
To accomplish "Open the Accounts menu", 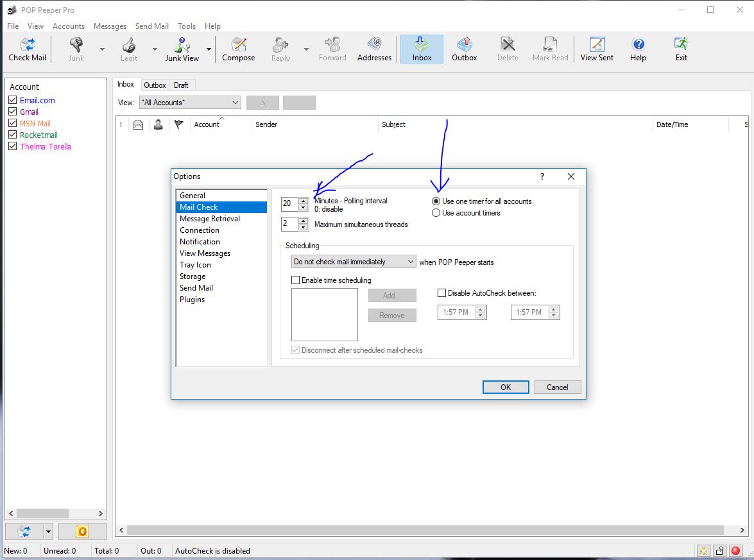I will [x=68, y=26].
